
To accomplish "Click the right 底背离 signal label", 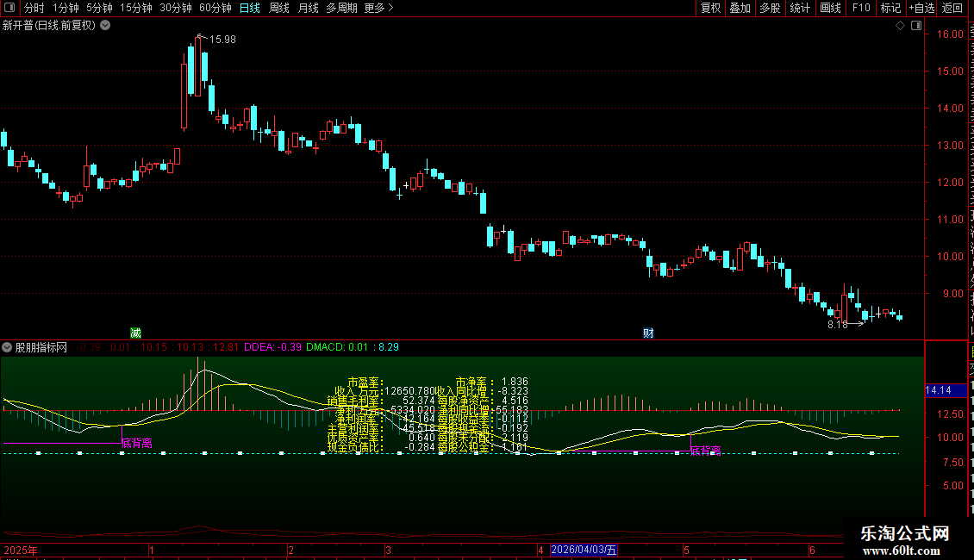I will (x=706, y=451).
